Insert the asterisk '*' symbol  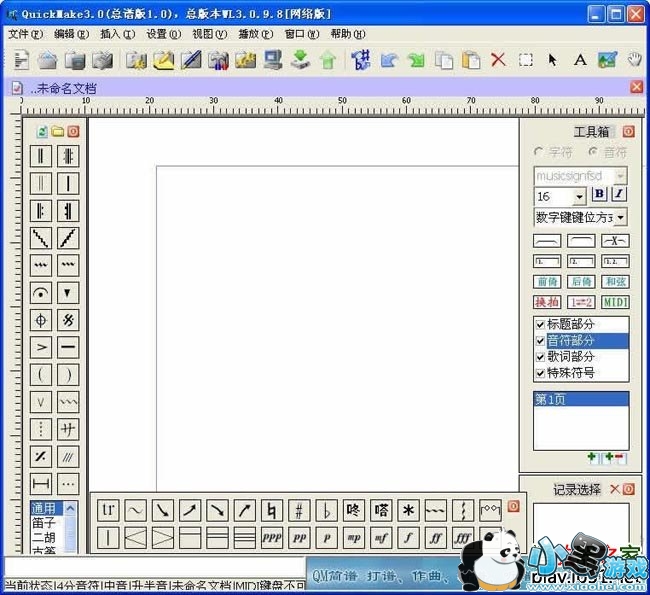408,510
